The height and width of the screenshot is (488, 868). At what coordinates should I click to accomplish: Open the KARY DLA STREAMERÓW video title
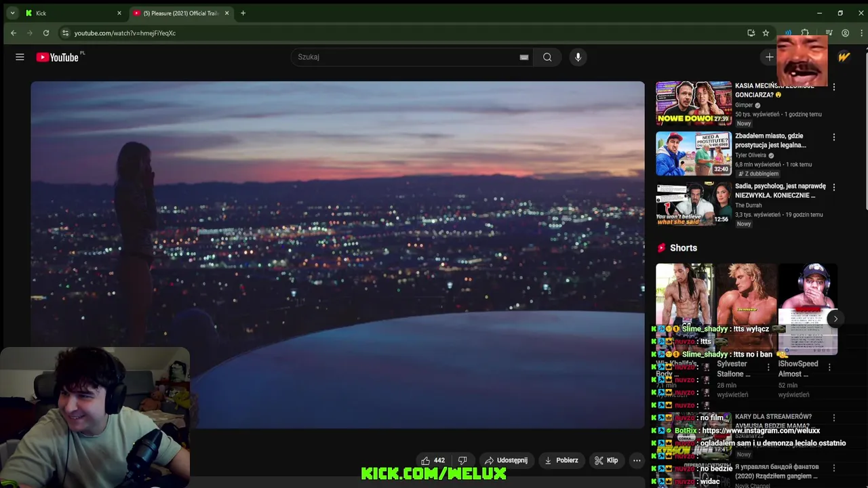point(773,421)
